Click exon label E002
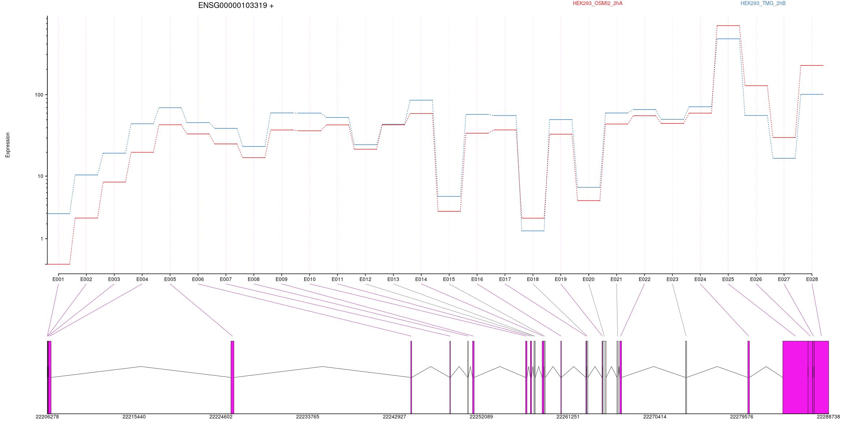Screen dimensions: 868x434 pos(86,279)
